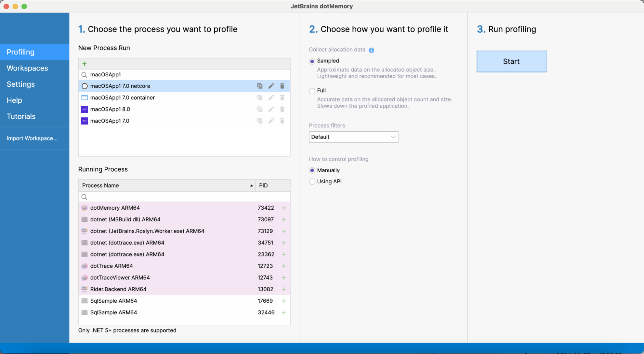Viewport: 644px width, 354px height.
Task: Click the Import Workspace... link
Action: (32, 139)
